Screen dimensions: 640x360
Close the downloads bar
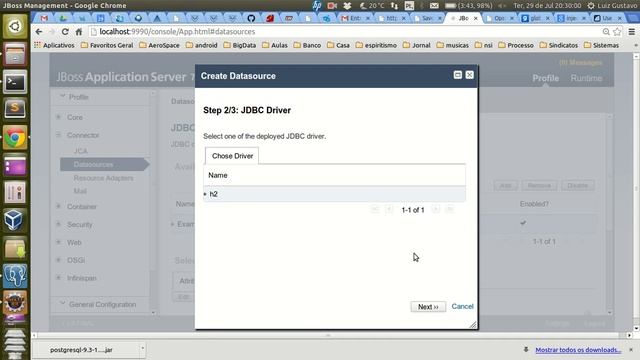[631, 350]
